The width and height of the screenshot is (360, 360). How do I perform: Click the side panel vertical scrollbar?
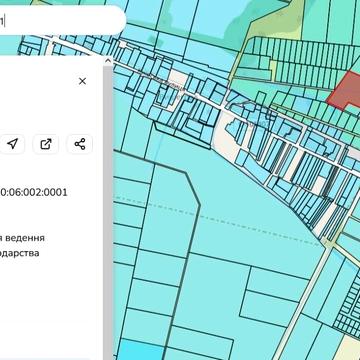click(x=108, y=212)
